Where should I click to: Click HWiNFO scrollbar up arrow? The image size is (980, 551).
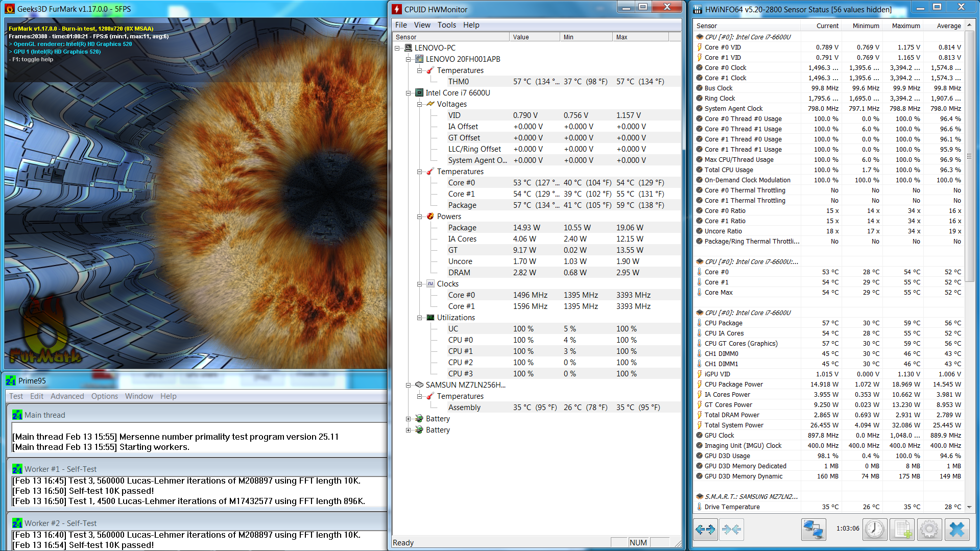tap(969, 26)
